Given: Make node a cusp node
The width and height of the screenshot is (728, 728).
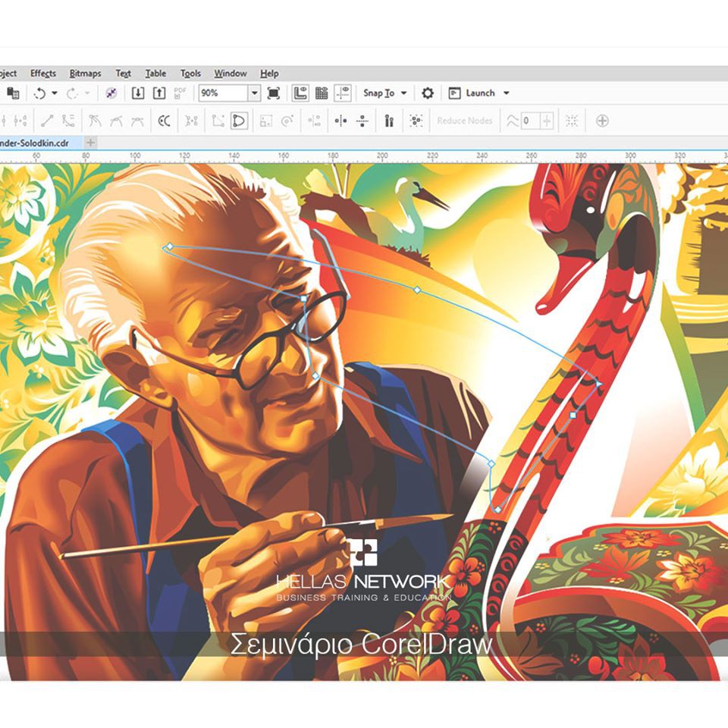Looking at the screenshot, I should click(95, 121).
